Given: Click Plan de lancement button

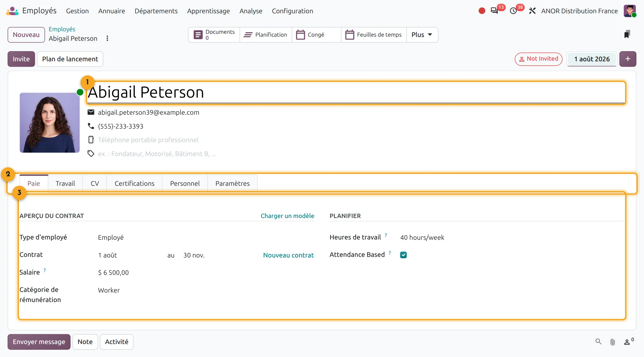Looking at the screenshot, I should pos(70,59).
